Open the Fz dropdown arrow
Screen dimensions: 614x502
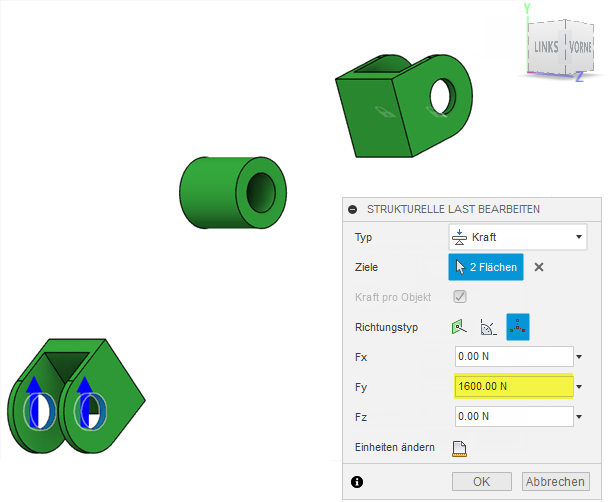pyautogui.click(x=579, y=417)
